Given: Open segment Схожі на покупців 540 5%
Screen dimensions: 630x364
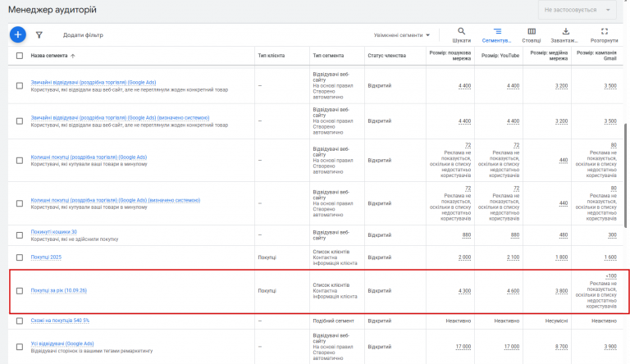Looking at the screenshot, I should pyautogui.click(x=60, y=321).
